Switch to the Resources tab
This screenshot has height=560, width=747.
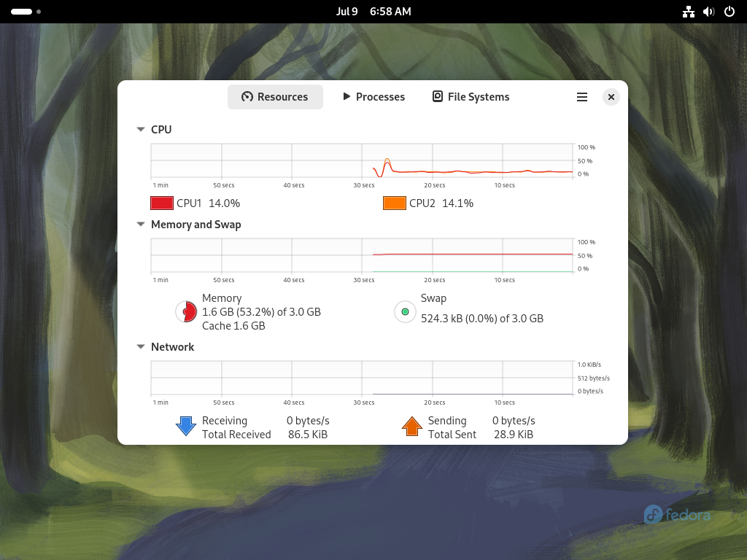pyautogui.click(x=275, y=97)
